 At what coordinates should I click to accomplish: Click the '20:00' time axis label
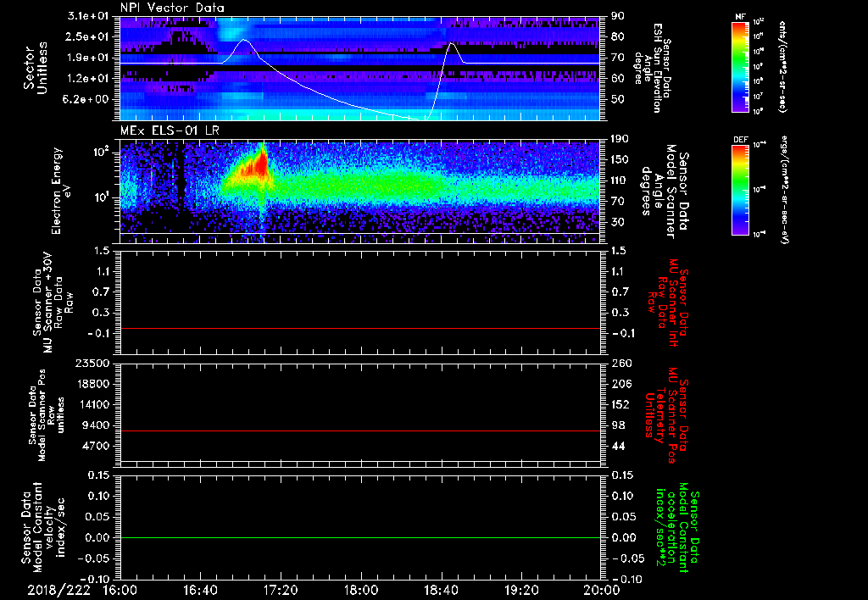[602, 590]
